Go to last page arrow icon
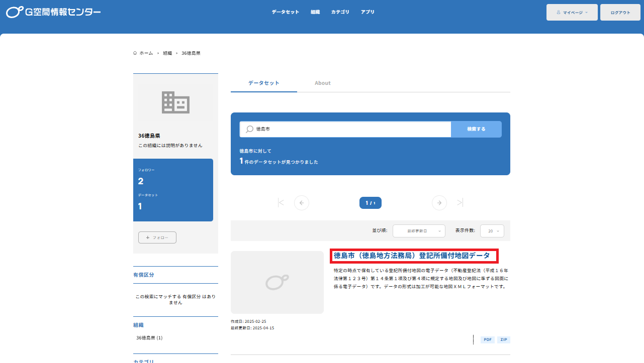This screenshot has width=644, height=363. click(460, 202)
